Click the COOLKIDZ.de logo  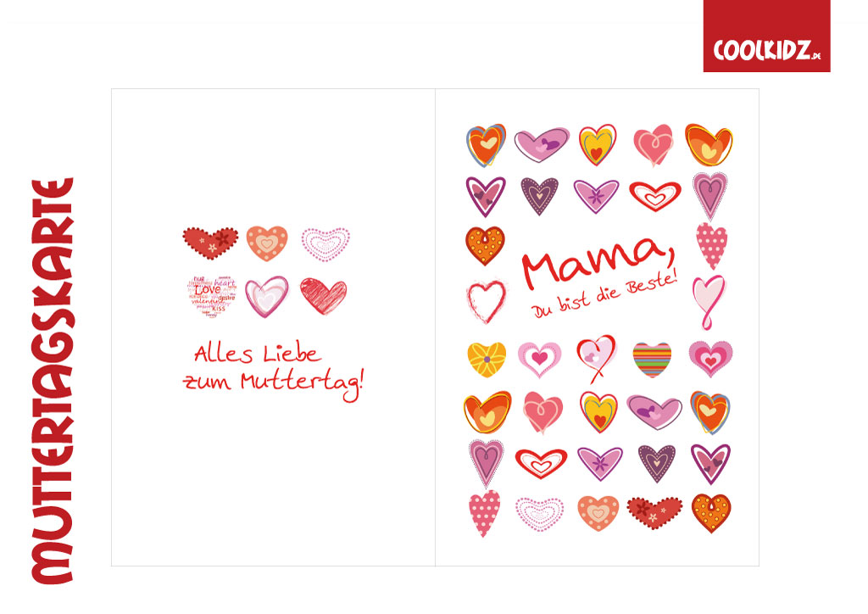tap(766, 36)
